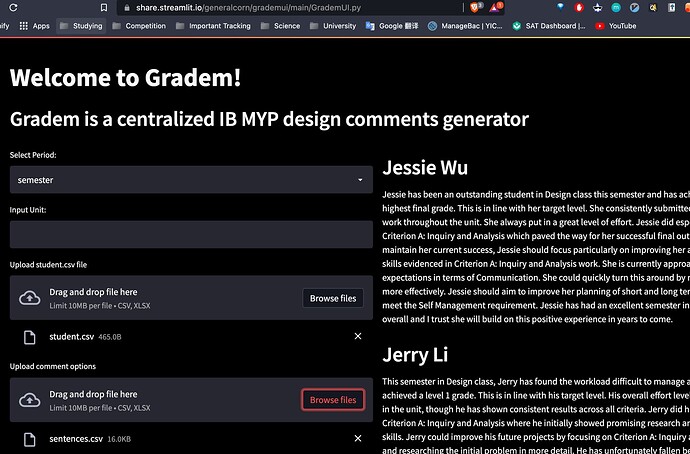Open the University bookmarks folder
This screenshot has width=690, height=454.
pyautogui.click(x=333, y=26)
